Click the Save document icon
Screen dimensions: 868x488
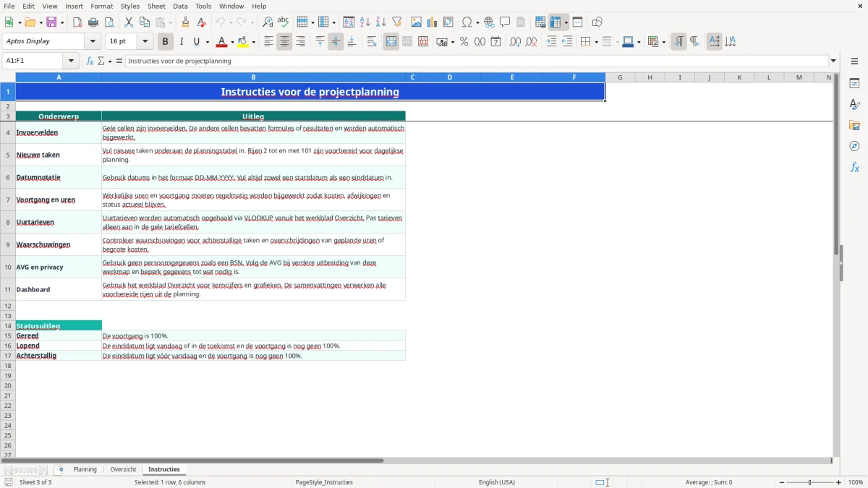[x=51, y=22]
